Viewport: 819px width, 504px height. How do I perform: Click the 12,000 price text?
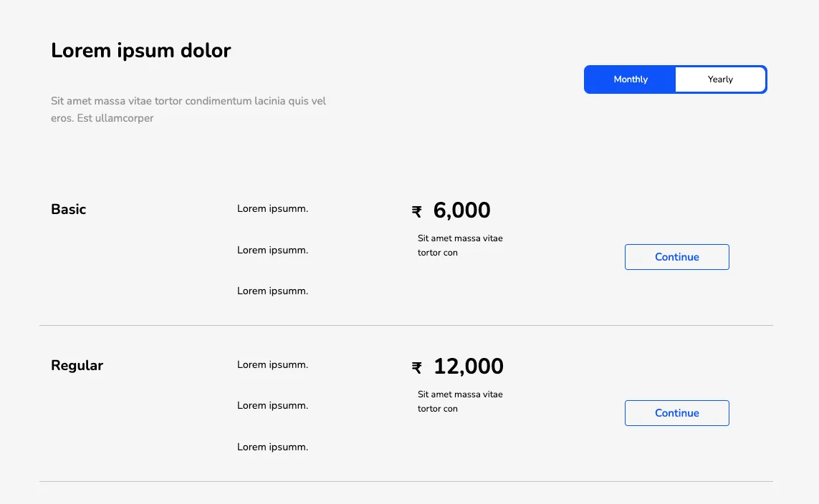[x=467, y=366]
